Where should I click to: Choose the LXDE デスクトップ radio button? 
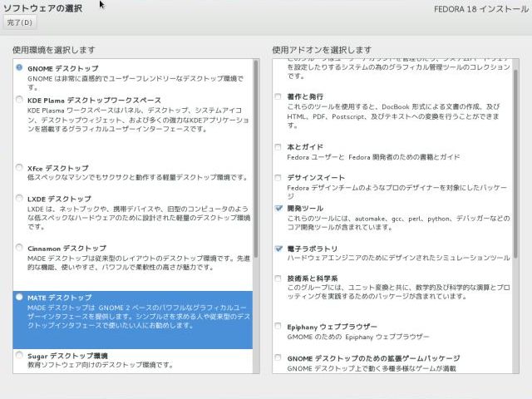pos(19,198)
